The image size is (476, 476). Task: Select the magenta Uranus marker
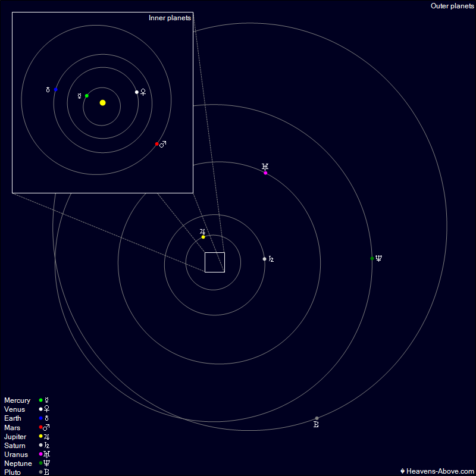(x=265, y=172)
